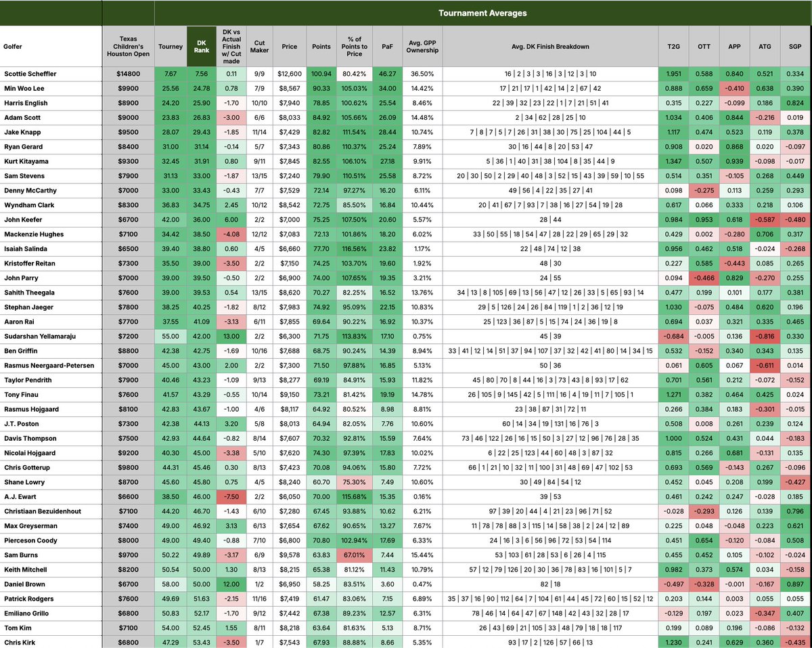Select the Cut Maker column header
Viewport: 812px width, 648px height.
coord(259,47)
